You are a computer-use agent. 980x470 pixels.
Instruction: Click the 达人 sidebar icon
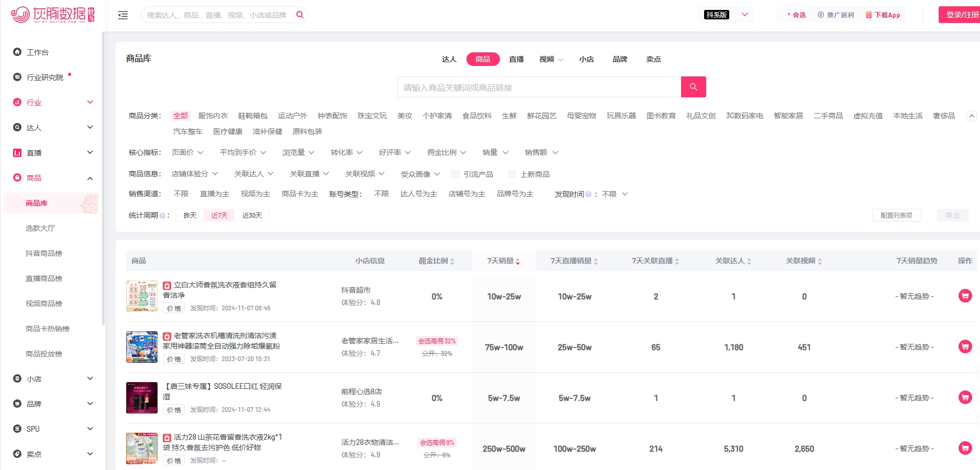(17, 127)
